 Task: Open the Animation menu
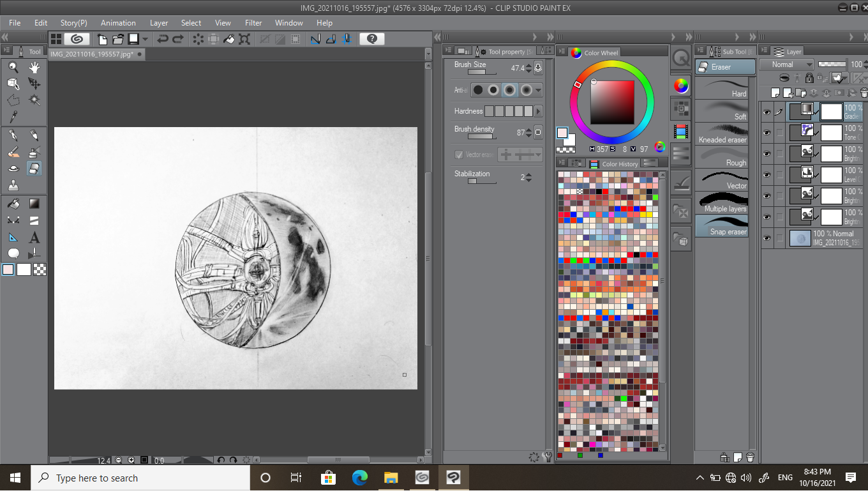coord(118,22)
